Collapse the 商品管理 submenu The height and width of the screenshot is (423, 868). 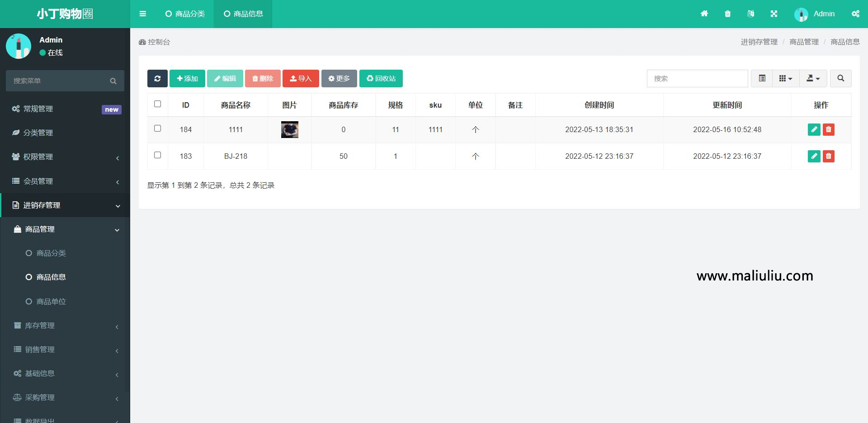[x=65, y=229]
